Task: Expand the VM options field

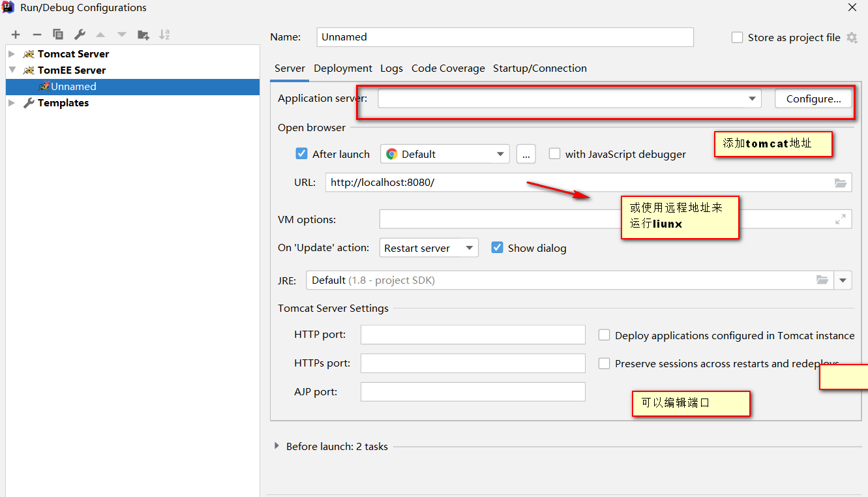Action: click(x=841, y=219)
